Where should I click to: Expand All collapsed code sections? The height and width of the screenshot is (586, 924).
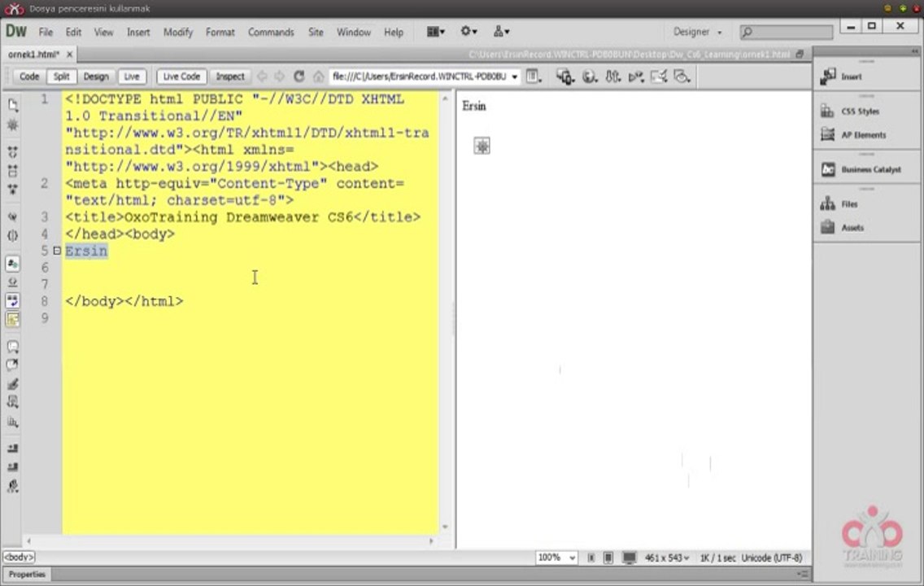(12, 190)
